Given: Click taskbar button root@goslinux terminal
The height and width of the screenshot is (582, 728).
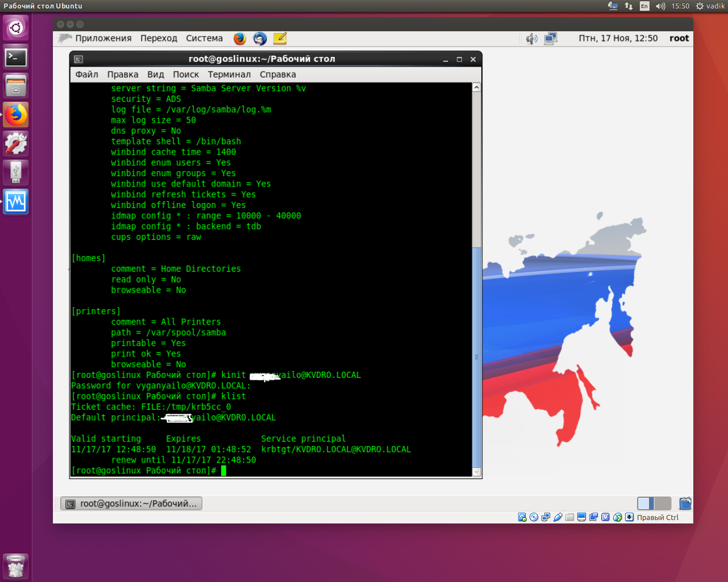Looking at the screenshot, I should pyautogui.click(x=131, y=504).
